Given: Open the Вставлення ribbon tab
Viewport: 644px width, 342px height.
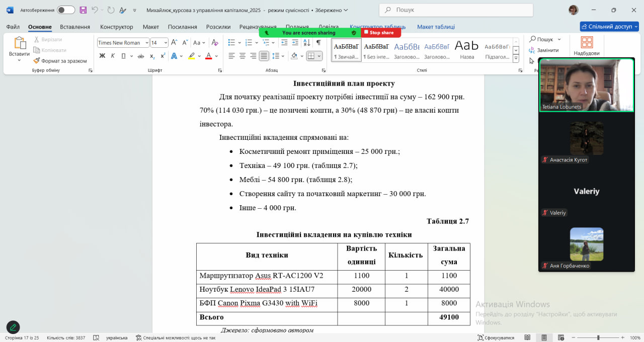Looking at the screenshot, I should [x=74, y=27].
